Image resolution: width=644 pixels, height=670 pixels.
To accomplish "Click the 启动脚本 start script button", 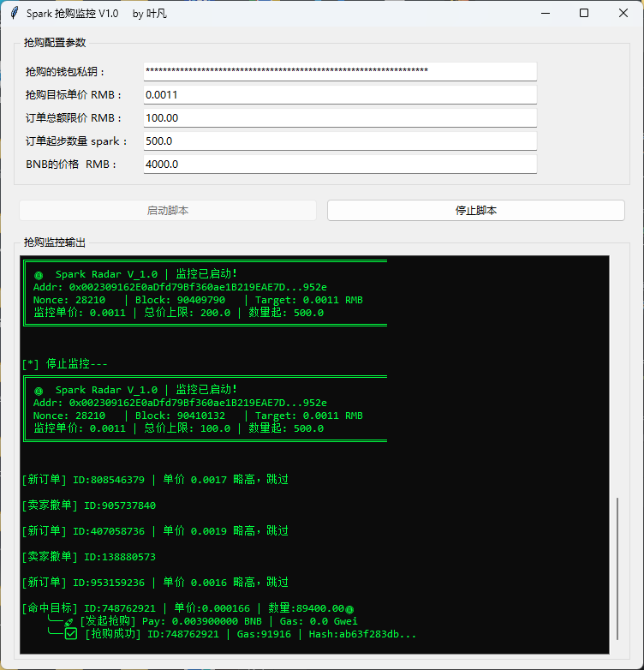I will [x=168, y=210].
